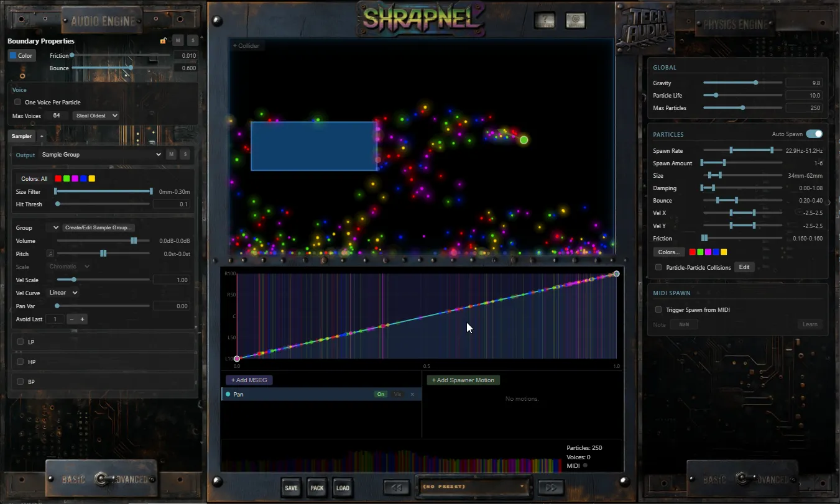Click the Gravity slider handle
840x504 pixels.
tap(755, 83)
